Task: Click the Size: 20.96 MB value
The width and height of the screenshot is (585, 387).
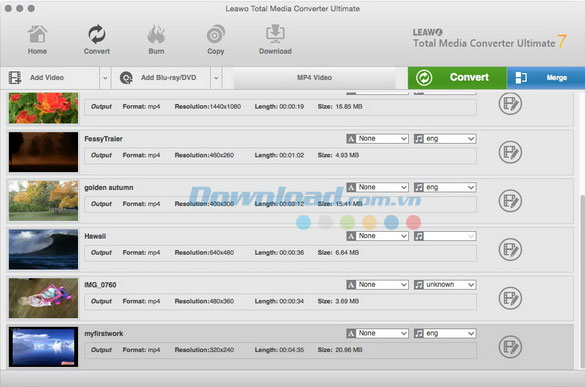Action: (340, 350)
